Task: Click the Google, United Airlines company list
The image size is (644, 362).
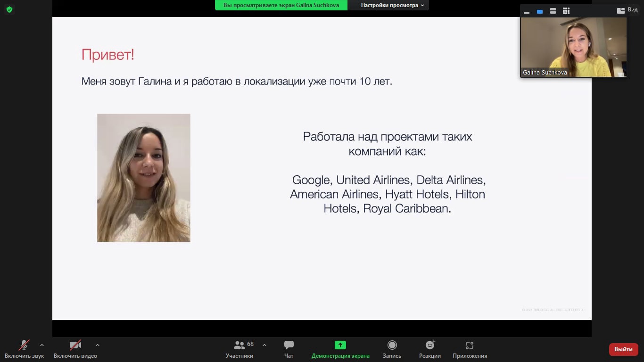Action: click(388, 194)
